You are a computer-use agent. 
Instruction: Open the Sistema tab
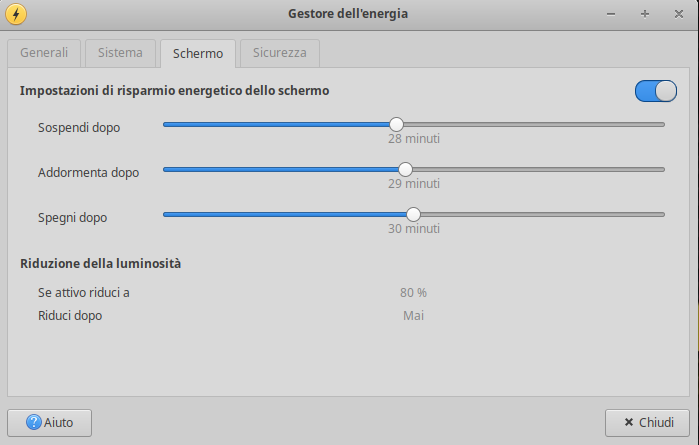pyautogui.click(x=120, y=53)
